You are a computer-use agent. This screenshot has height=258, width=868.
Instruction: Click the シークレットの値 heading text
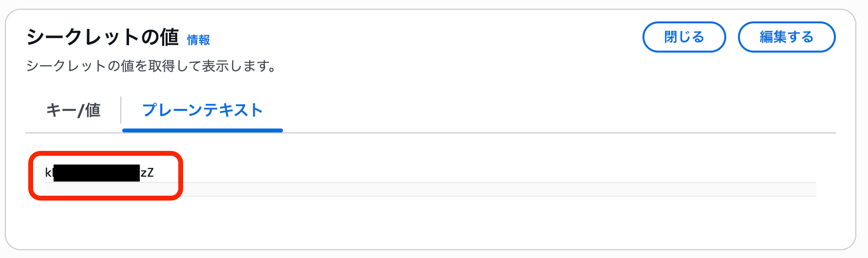click(103, 37)
